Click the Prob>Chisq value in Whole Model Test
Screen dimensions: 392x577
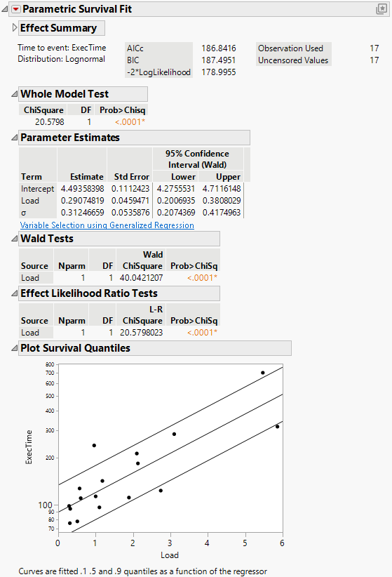click(x=130, y=122)
